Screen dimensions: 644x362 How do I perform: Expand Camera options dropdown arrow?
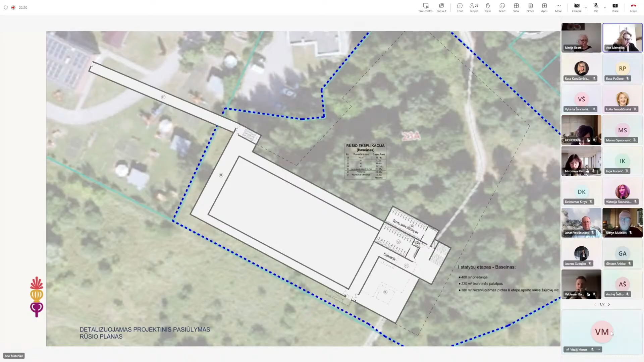tap(586, 8)
